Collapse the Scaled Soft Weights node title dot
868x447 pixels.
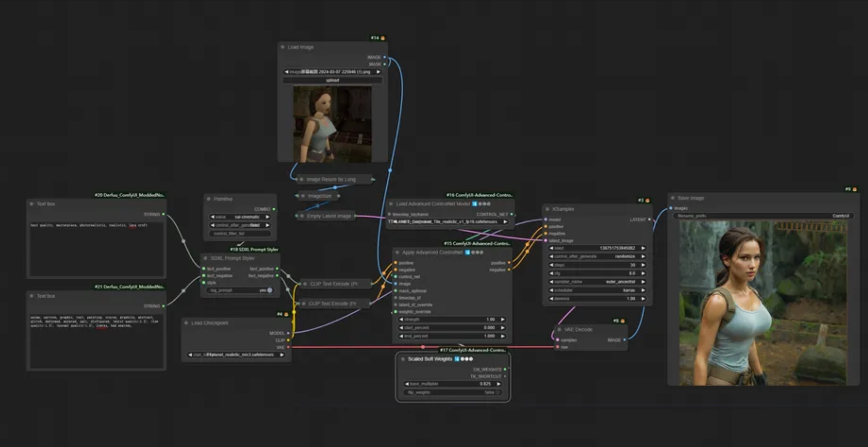(403, 359)
